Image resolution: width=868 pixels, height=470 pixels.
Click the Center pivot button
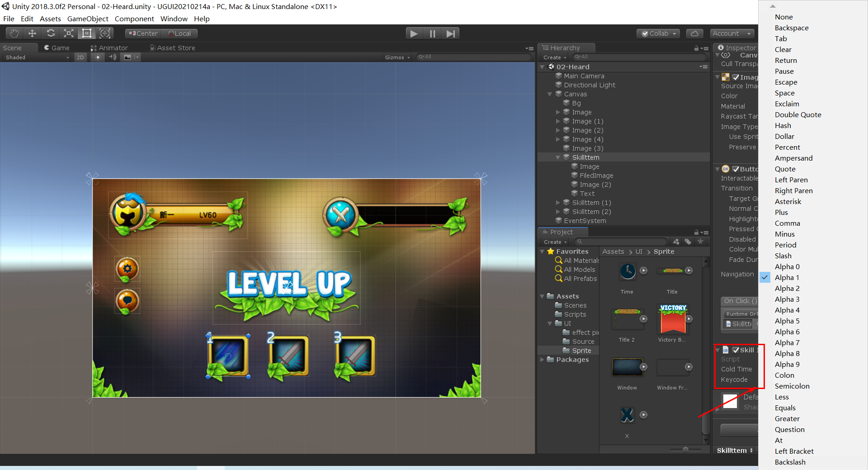click(142, 33)
